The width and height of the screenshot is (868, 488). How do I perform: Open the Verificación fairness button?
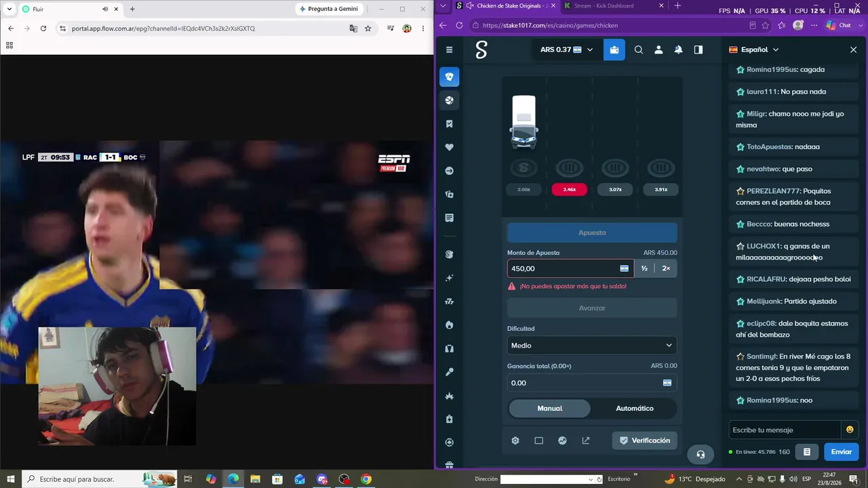(x=644, y=441)
